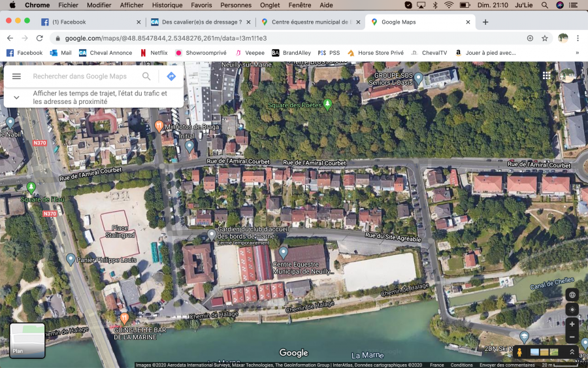Click the Bluetooth icon in menu bar
Screen dimensions: 588x368
435,5
